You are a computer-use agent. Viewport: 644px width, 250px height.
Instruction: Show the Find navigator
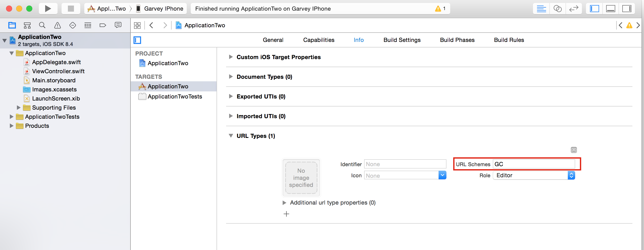[x=42, y=25]
